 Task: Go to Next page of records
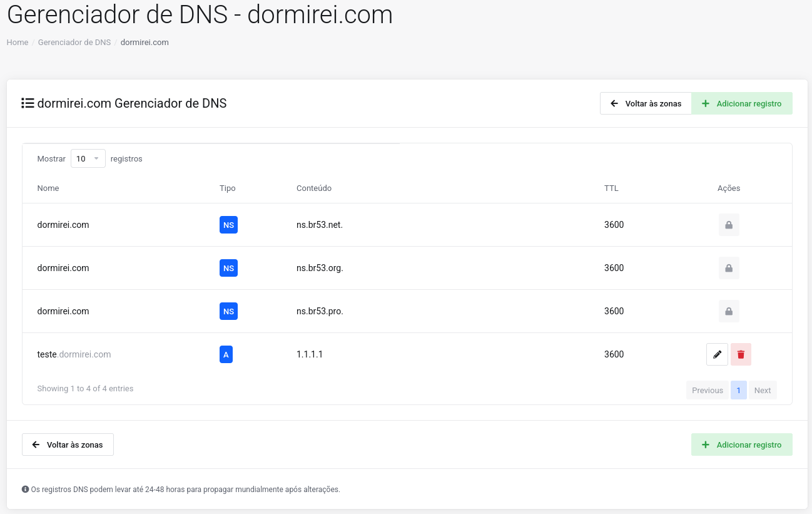click(763, 390)
